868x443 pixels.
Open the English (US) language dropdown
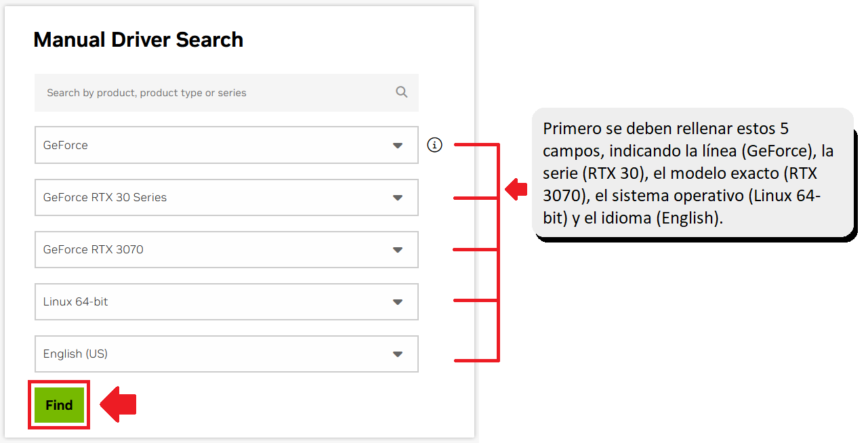point(226,354)
